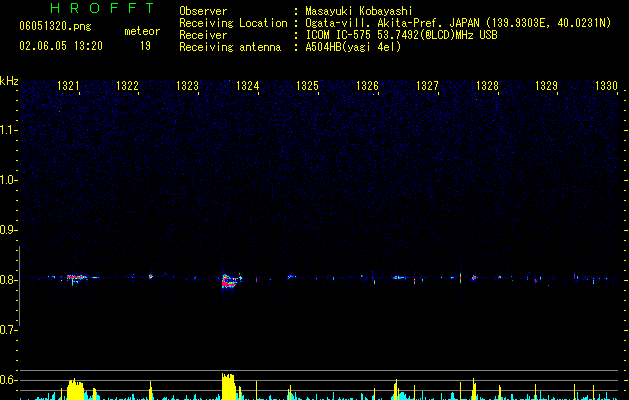This screenshot has height=400, width=629.
Task: Click the 1328 time marker
Action: 487,86
